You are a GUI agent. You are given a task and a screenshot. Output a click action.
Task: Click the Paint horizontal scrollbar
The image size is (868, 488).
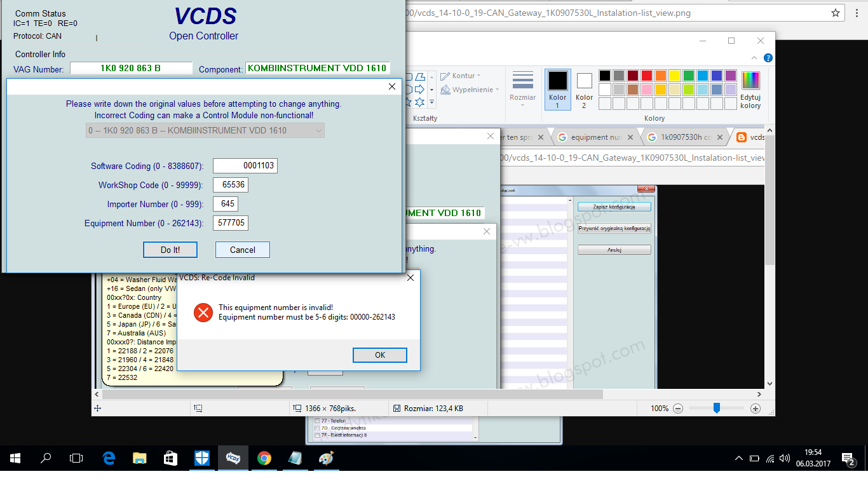pyautogui.click(x=353, y=395)
